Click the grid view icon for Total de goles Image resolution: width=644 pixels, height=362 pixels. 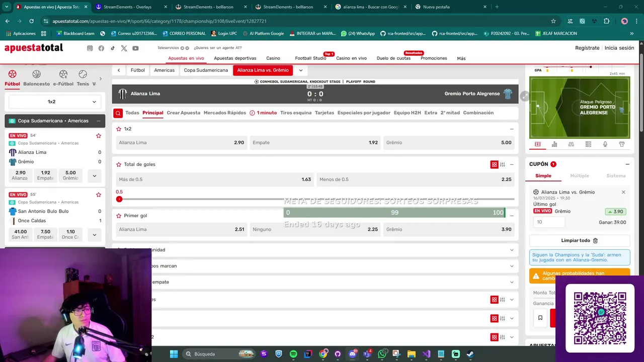point(494,164)
